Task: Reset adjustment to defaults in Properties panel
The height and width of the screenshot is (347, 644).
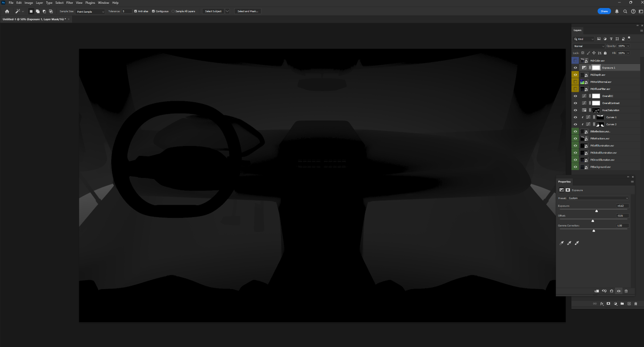Action: tap(611, 291)
